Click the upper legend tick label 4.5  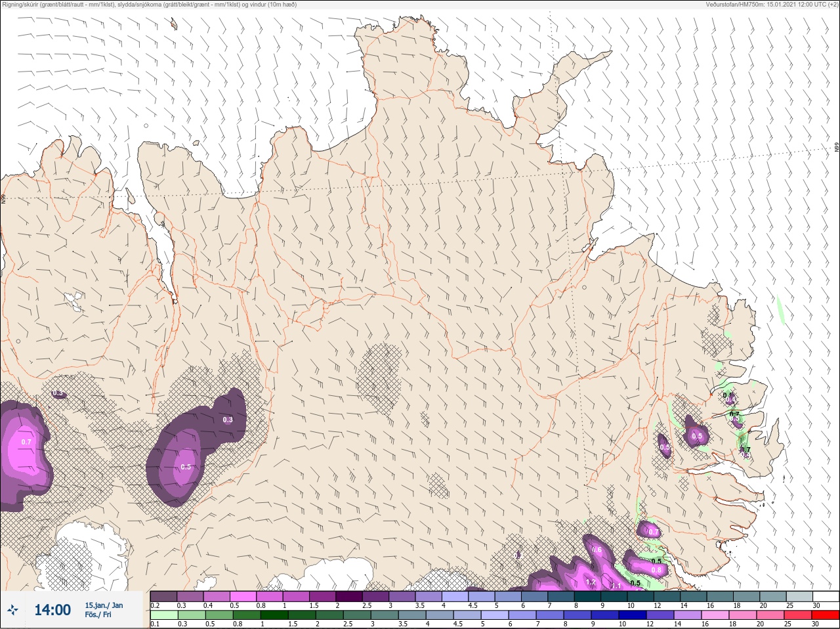pyautogui.click(x=472, y=605)
